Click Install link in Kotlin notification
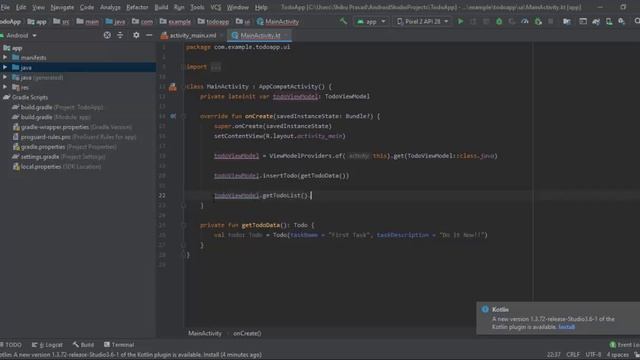 click(567, 327)
